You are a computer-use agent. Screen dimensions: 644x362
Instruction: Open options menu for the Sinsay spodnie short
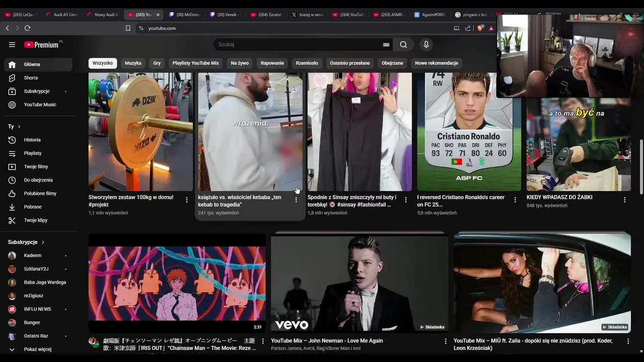pos(406,200)
